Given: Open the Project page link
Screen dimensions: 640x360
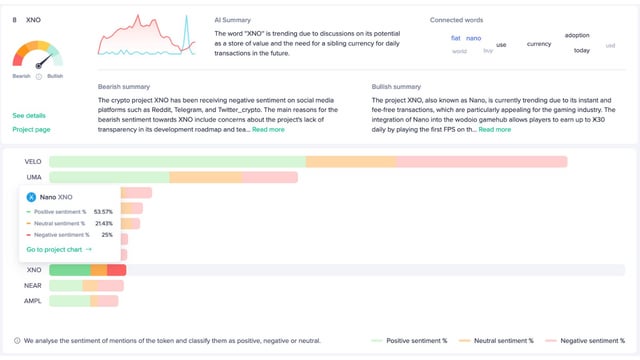Looking at the screenshot, I should pyautogui.click(x=31, y=129).
